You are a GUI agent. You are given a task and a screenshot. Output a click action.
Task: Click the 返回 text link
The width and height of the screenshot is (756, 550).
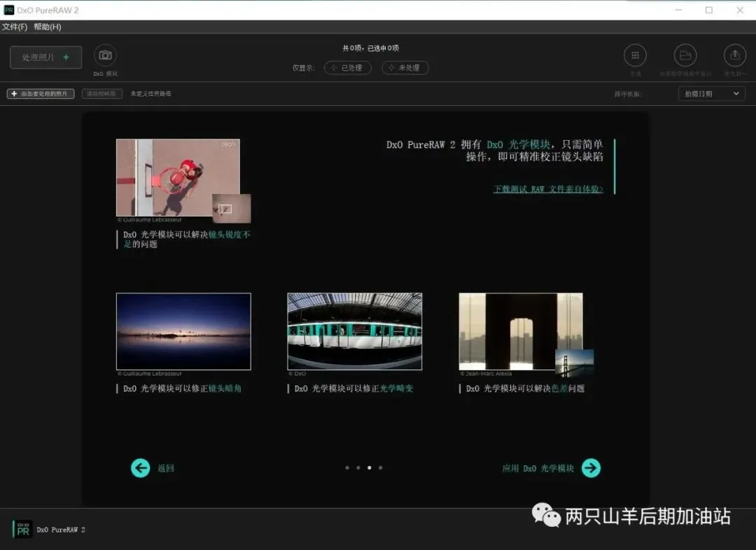click(166, 468)
